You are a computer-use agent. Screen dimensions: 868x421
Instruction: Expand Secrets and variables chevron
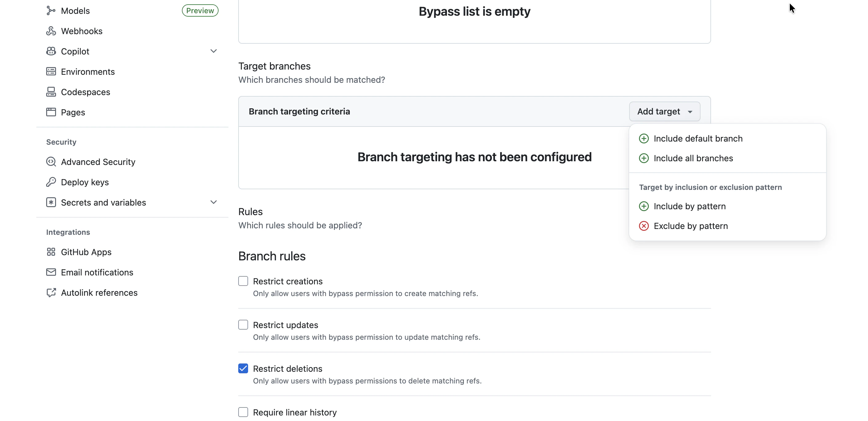[213, 202]
